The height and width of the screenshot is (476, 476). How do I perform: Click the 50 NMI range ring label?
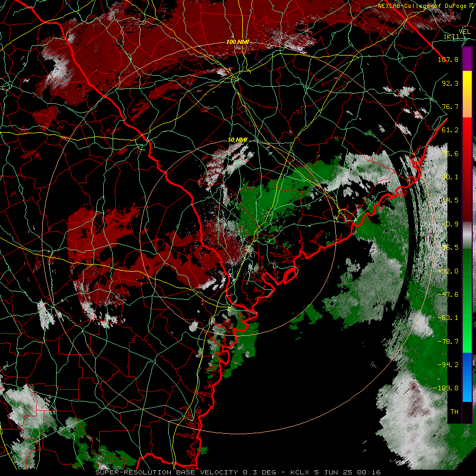click(237, 140)
